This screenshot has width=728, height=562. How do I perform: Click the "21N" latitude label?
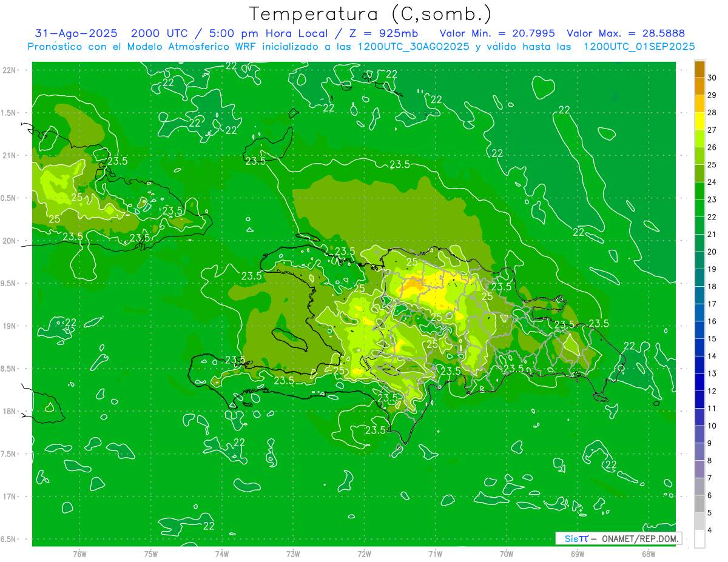click(x=9, y=155)
